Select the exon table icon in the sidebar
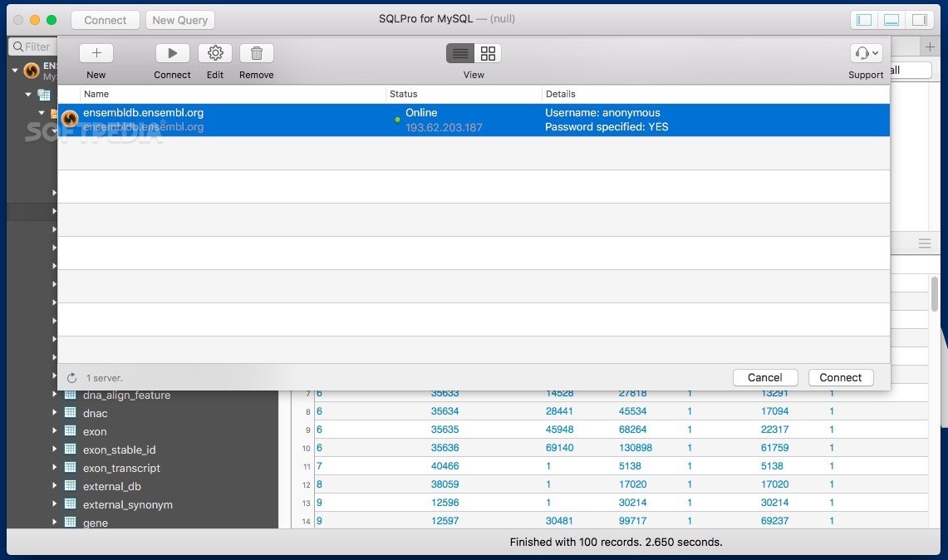Screen dimensions: 948x560 [71, 431]
